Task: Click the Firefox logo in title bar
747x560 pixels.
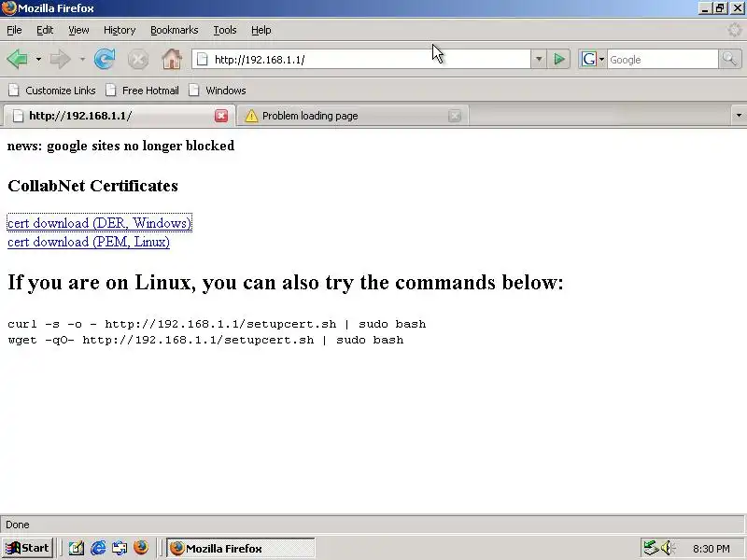Action: (x=8, y=8)
